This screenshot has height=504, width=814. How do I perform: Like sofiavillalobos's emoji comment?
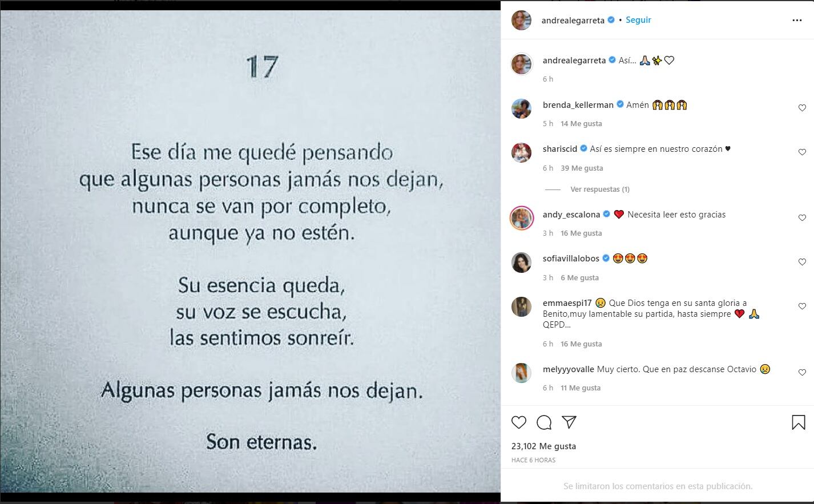tap(802, 261)
